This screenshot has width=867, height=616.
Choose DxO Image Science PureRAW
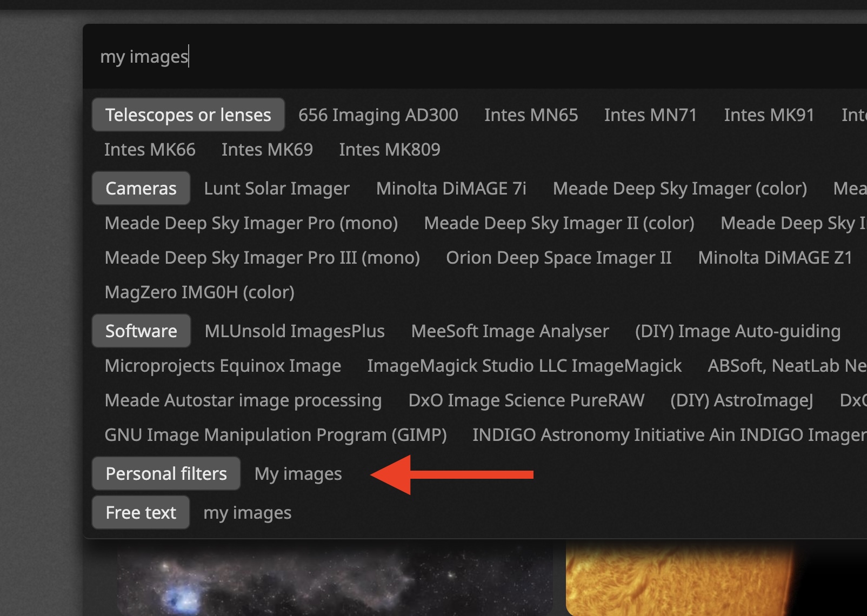point(526,400)
